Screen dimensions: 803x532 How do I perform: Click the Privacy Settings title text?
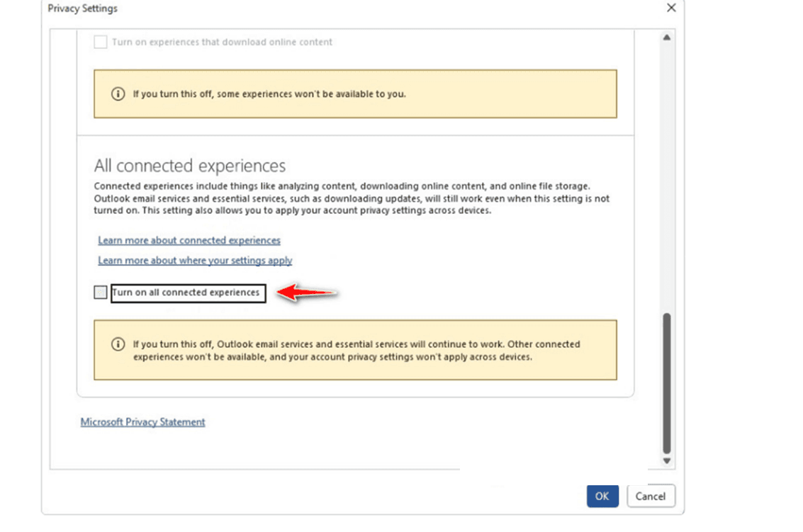pos(82,9)
